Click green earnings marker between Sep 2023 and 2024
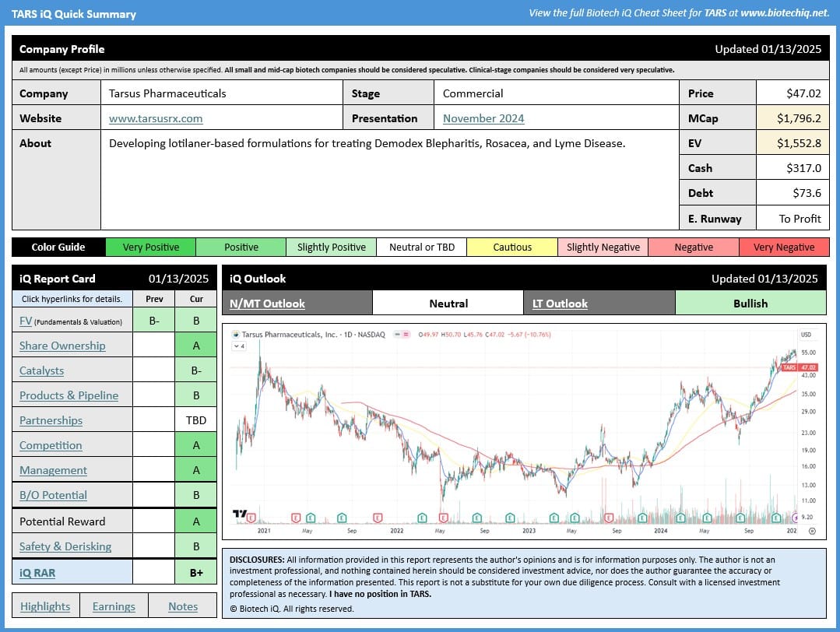This screenshot has width=840, height=632. coord(642,518)
